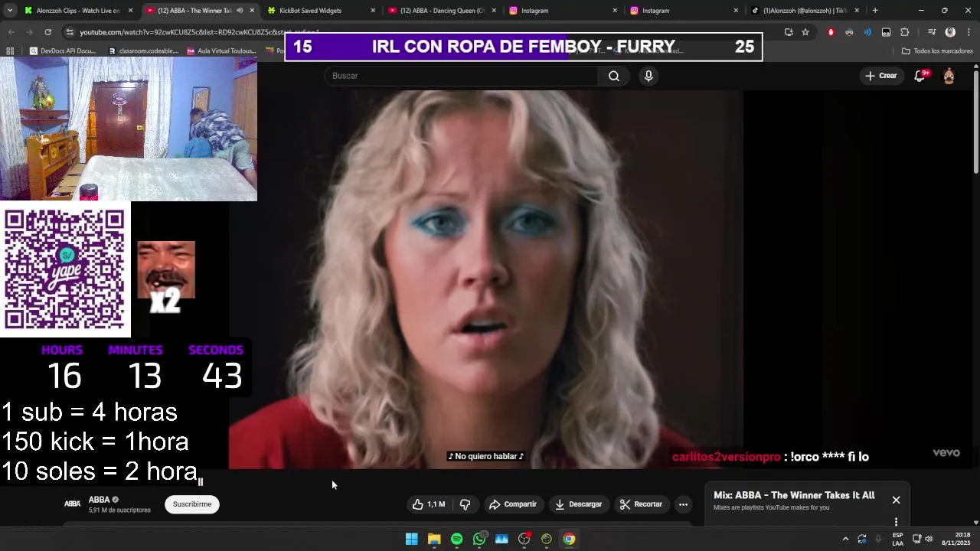Click the Mix: ABBA playlist title
The width and height of the screenshot is (980, 551).
point(794,495)
